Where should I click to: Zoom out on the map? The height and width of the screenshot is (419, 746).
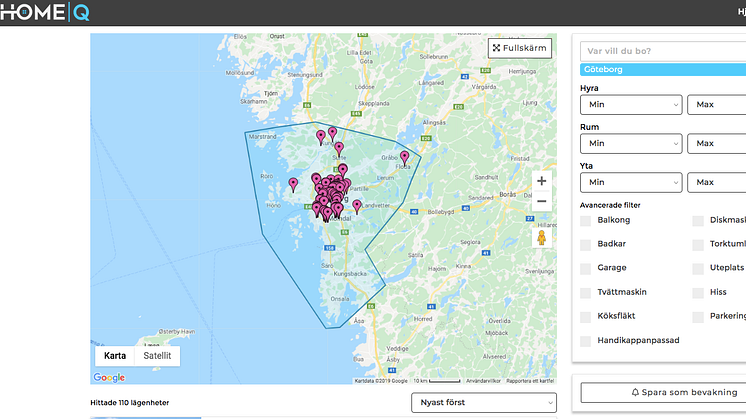[x=541, y=201]
